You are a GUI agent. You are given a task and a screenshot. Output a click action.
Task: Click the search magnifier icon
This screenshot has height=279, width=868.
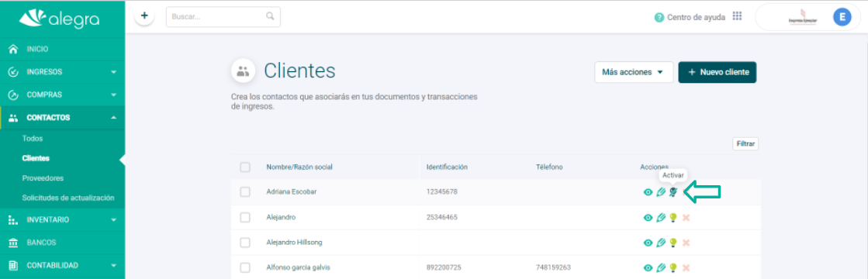[x=270, y=16]
